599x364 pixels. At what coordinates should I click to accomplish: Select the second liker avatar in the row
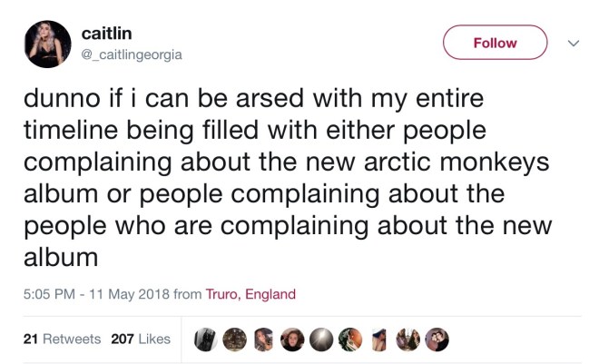[x=233, y=339]
